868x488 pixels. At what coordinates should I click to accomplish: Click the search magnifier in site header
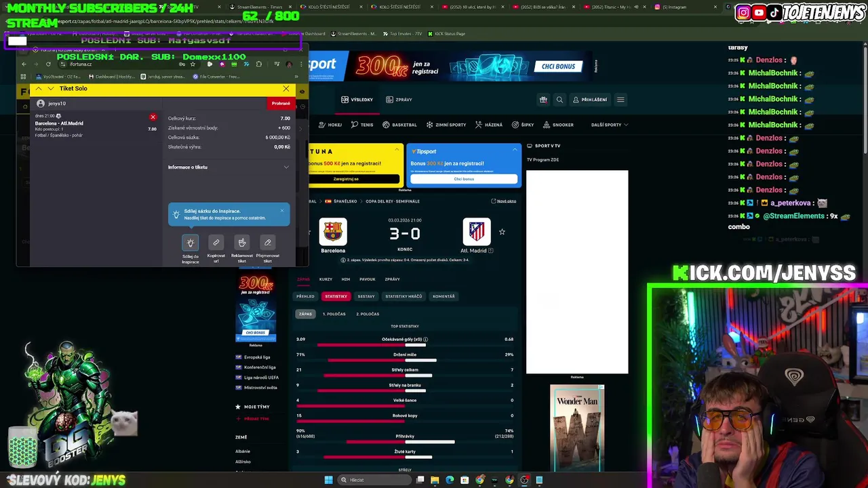(559, 100)
